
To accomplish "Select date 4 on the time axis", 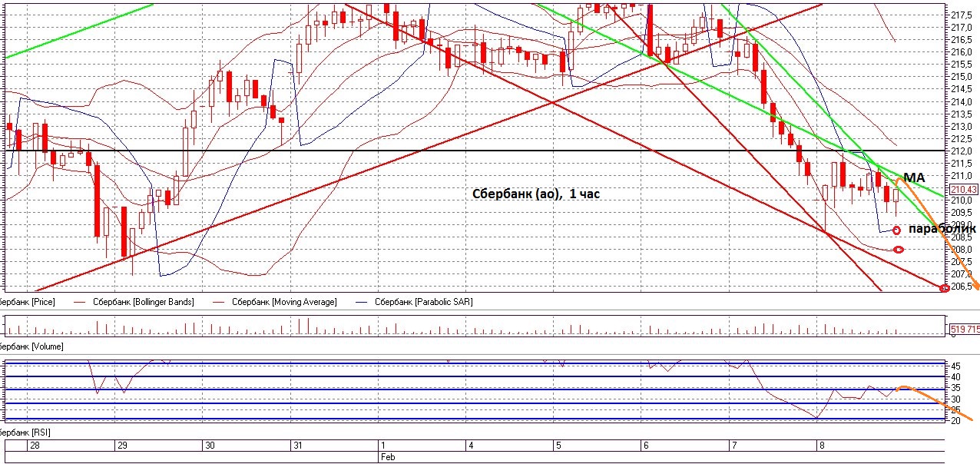I will [470, 445].
